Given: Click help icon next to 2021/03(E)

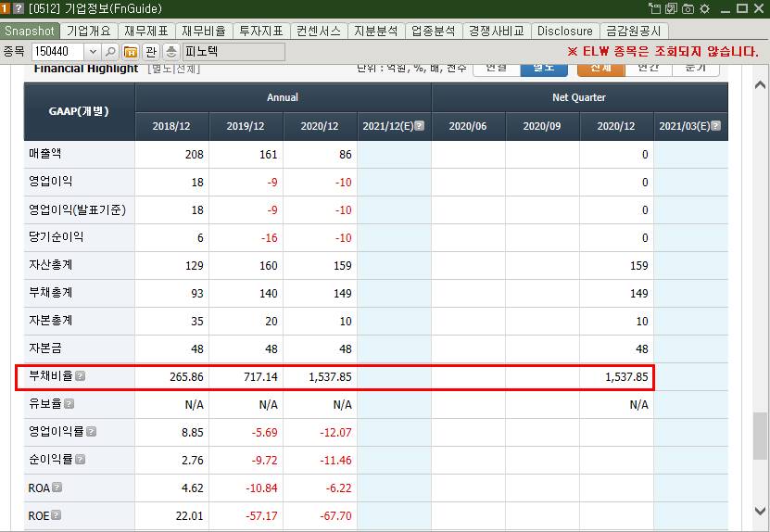Looking at the screenshot, I should (716, 126).
